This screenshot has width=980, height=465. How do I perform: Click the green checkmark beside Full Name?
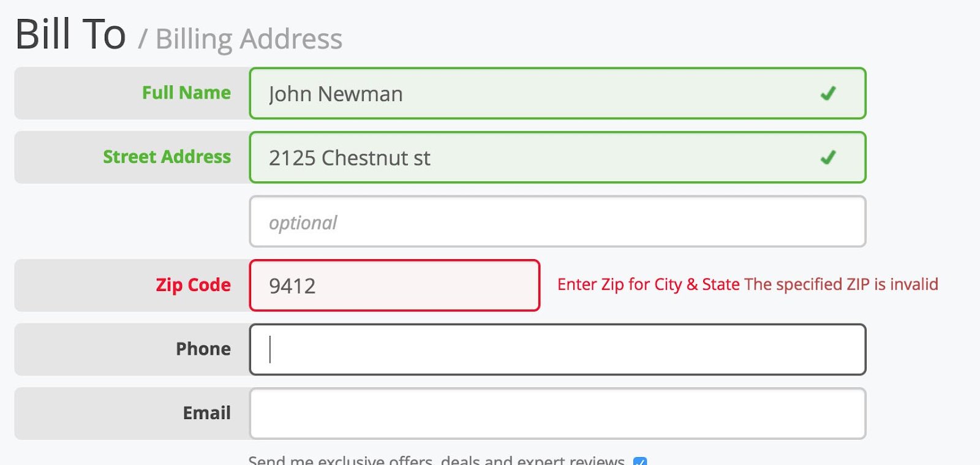(830, 93)
